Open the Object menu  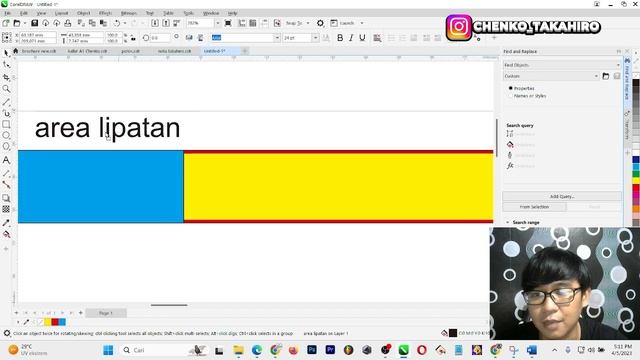pyautogui.click(x=83, y=13)
